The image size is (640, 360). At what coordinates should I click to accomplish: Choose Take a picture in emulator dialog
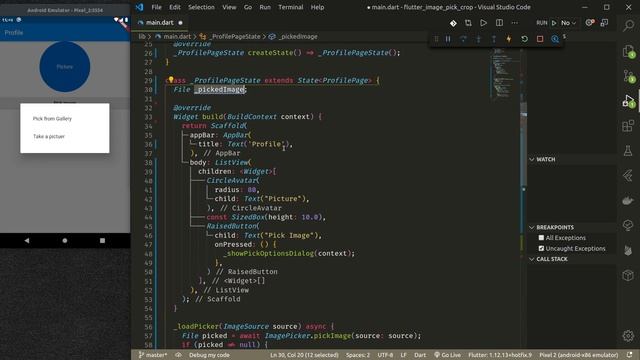49,136
